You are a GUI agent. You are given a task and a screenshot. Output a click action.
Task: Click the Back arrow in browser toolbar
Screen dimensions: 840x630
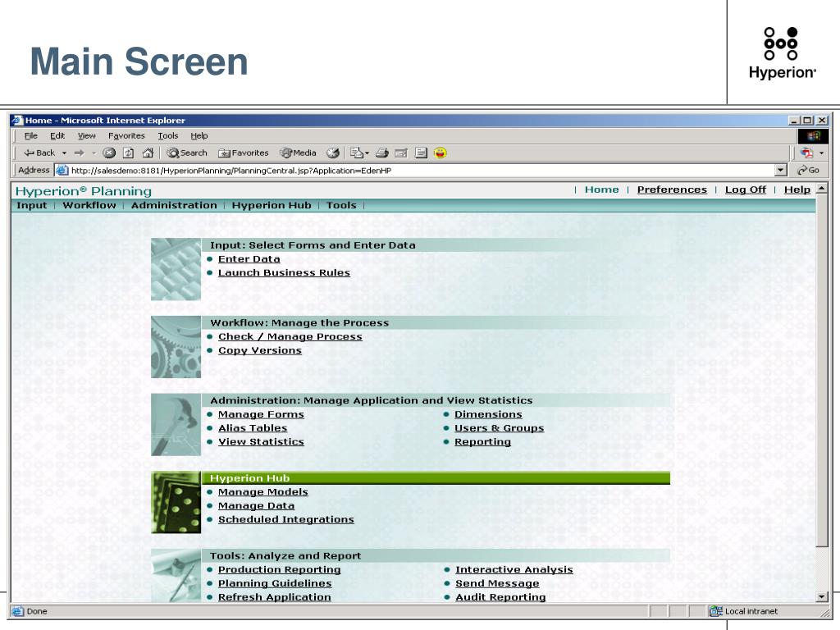click(39, 153)
